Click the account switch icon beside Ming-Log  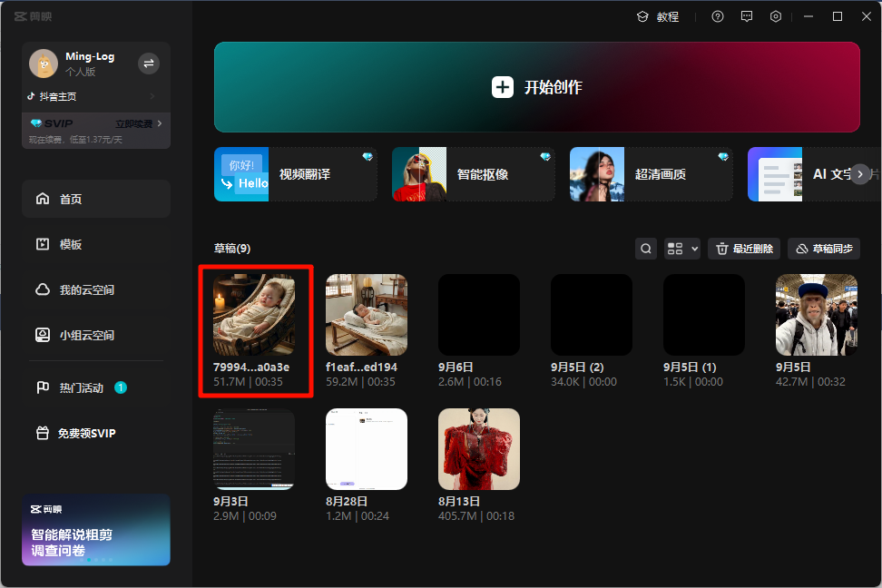pos(149,63)
